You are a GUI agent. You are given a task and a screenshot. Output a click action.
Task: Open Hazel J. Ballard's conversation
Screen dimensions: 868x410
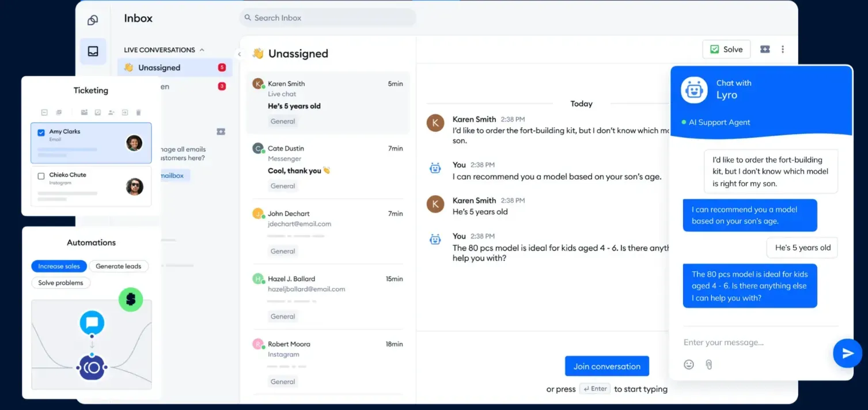pos(328,298)
